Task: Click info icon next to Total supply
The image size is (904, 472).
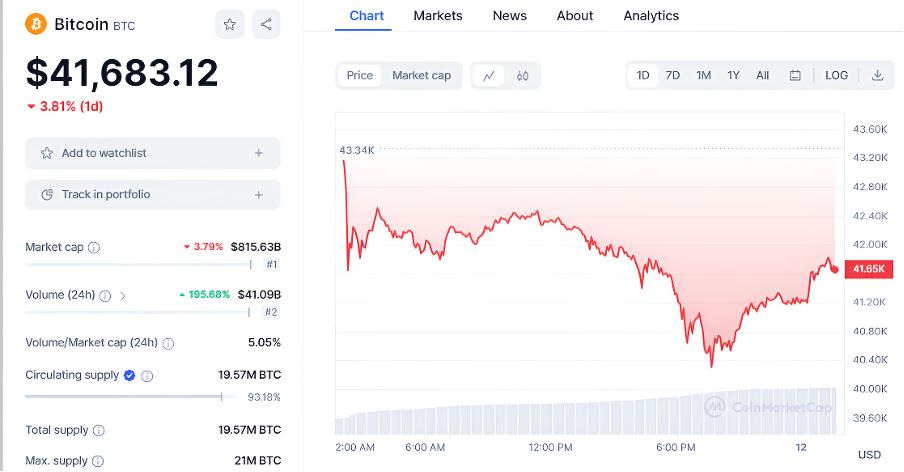Action: pos(98,431)
